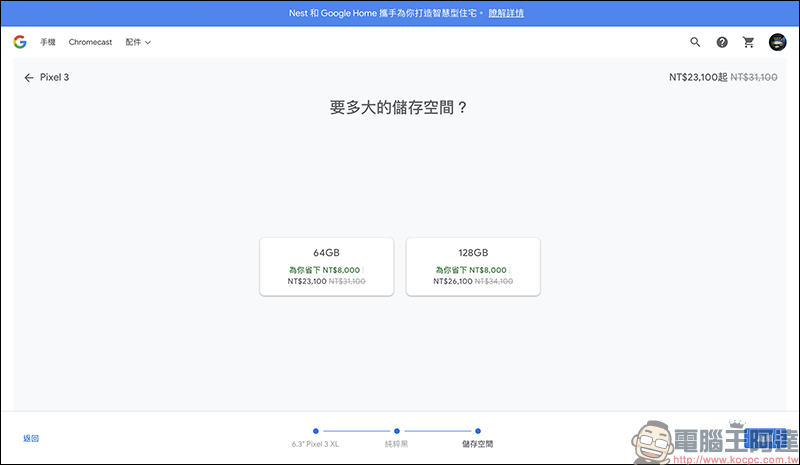
Task: Open the search magnifier icon
Action: 695,42
